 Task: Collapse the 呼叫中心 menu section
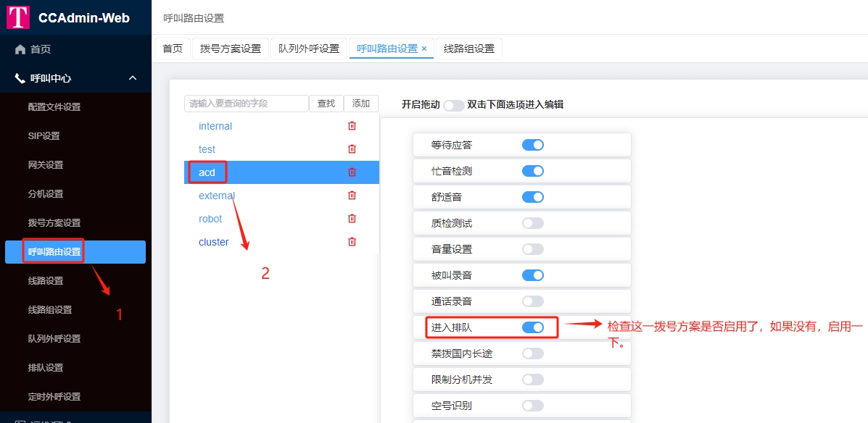pyautogui.click(x=133, y=78)
